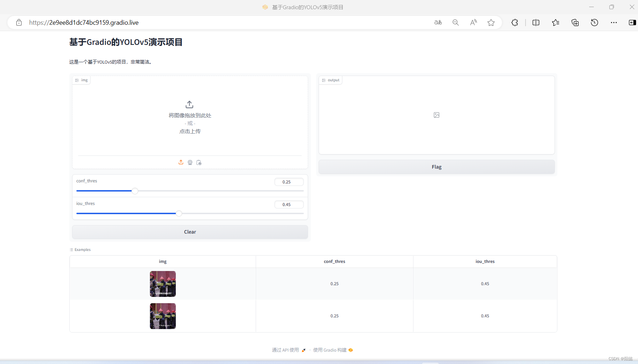Image resolution: width=638 pixels, height=364 pixels.
Task: Toggle the split screen icon
Action: [x=536, y=23]
